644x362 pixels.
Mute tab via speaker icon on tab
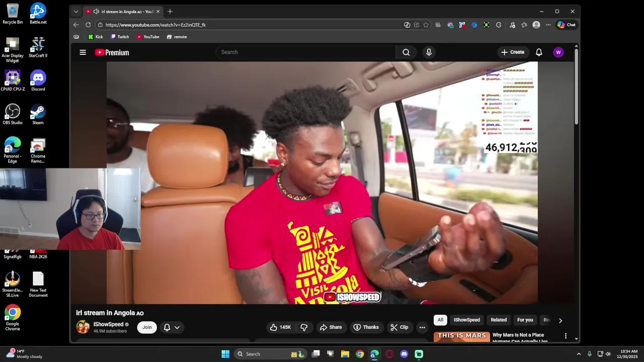pos(96,11)
